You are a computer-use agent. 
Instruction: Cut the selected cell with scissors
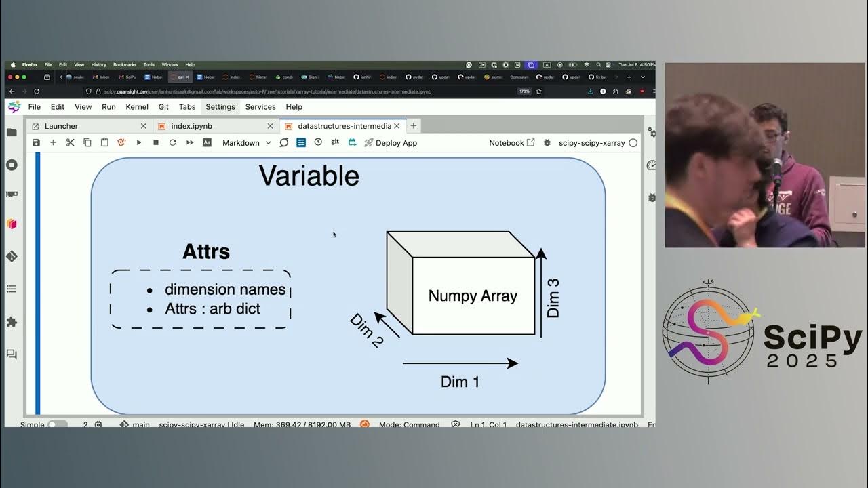click(70, 142)
